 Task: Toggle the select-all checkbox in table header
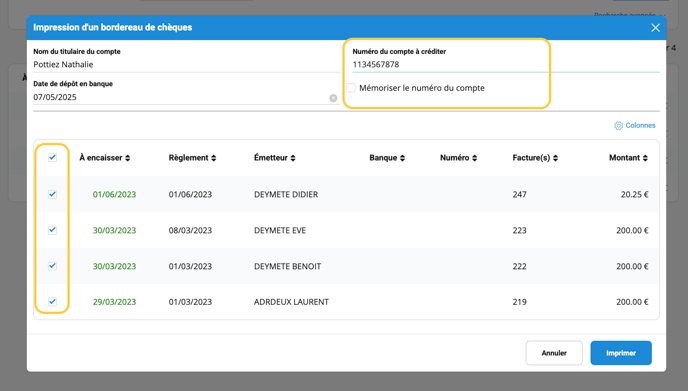pos(52,158)
